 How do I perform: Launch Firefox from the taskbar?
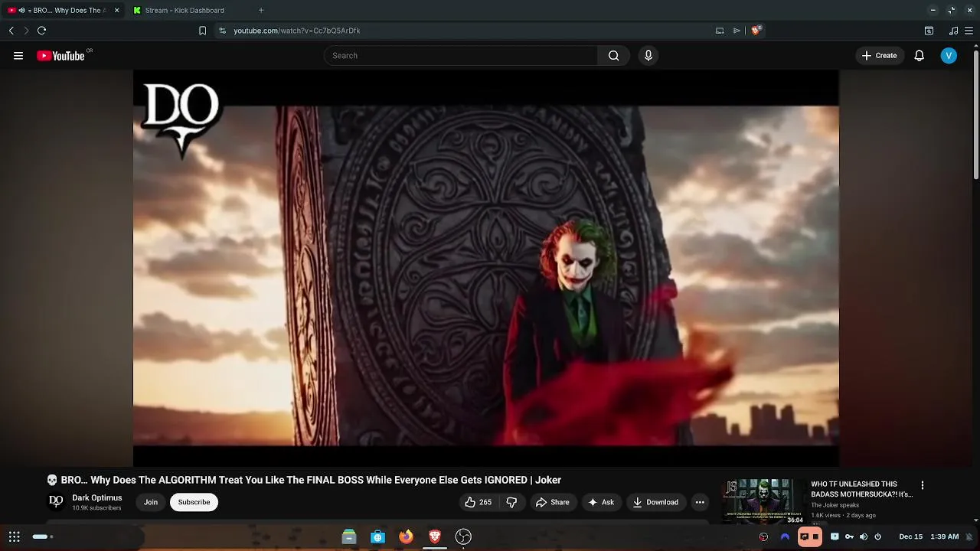click(x=406, y=537)
